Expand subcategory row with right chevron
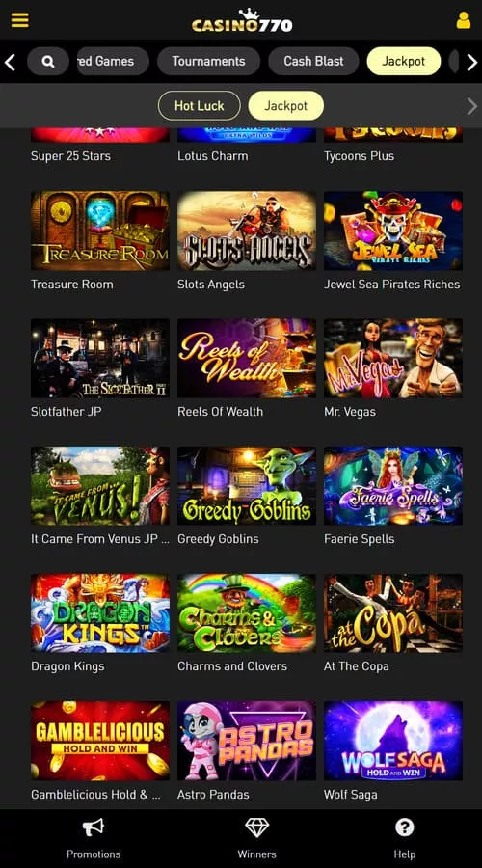 (471, 106)
